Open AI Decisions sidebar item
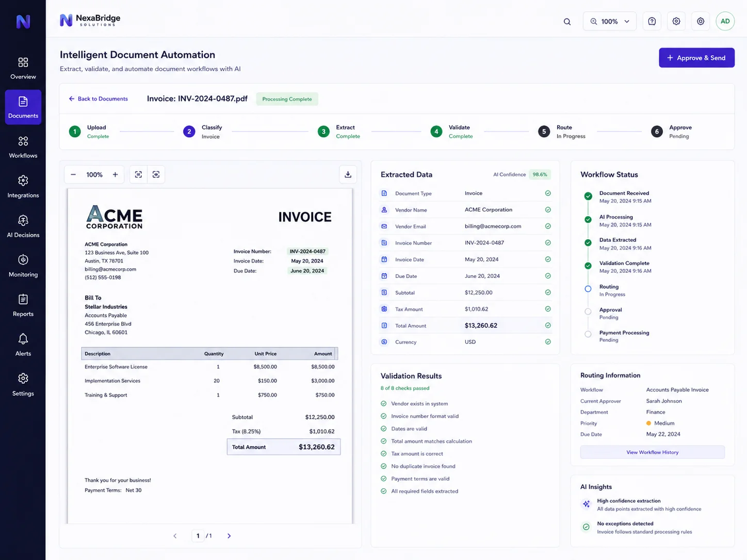This screenshot has height=560, width=747. pos(23,226)
